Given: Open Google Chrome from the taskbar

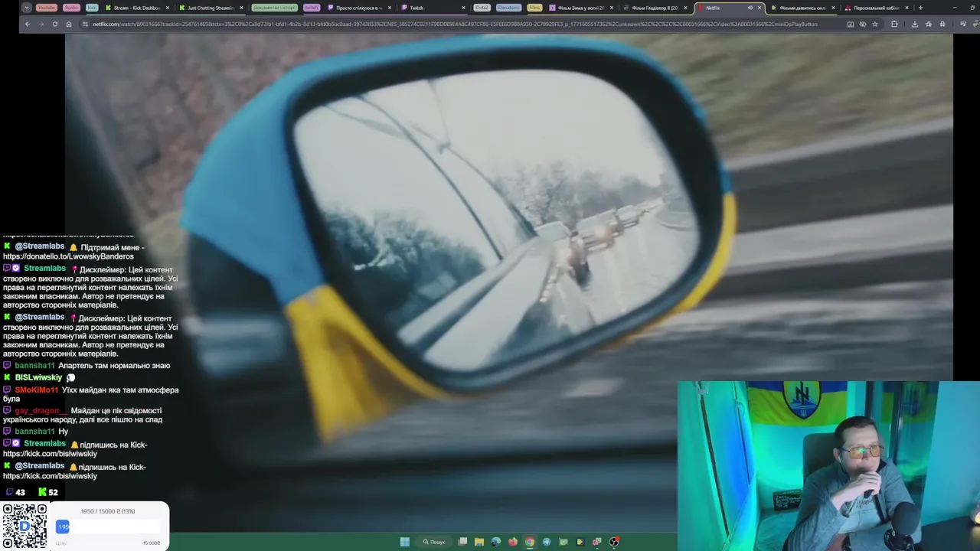Looking at the screenshot, I should click(529, 542).
